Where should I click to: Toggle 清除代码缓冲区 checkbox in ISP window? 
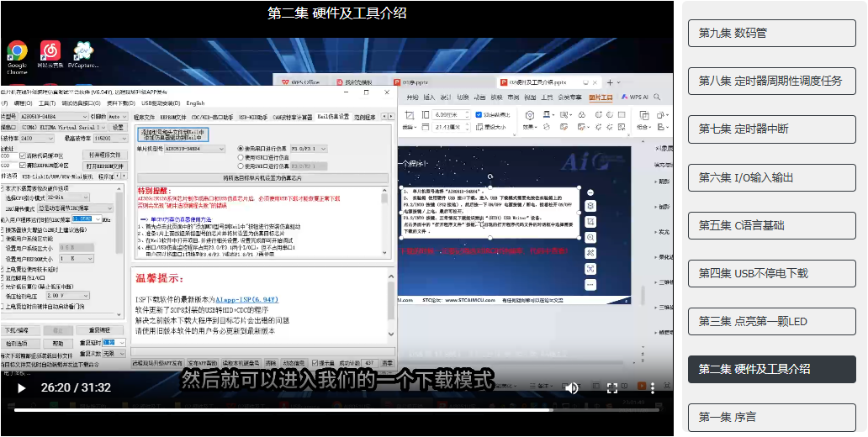pos(22,155)
